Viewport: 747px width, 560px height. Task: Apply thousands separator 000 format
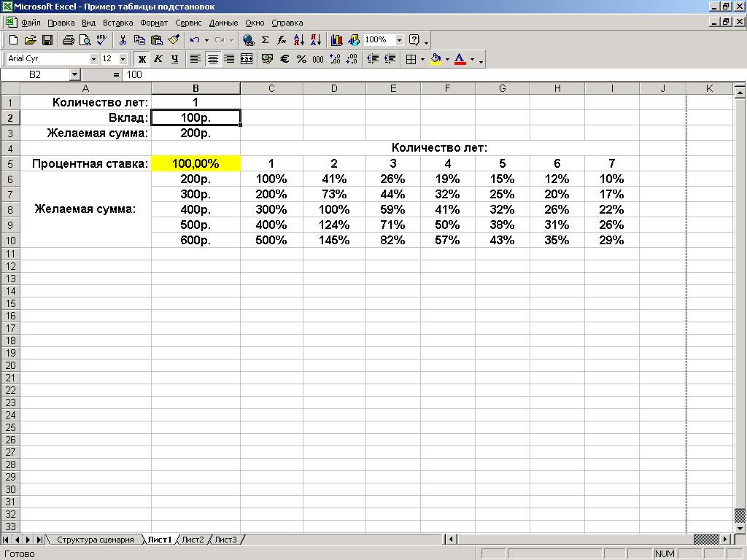point(318,59)
